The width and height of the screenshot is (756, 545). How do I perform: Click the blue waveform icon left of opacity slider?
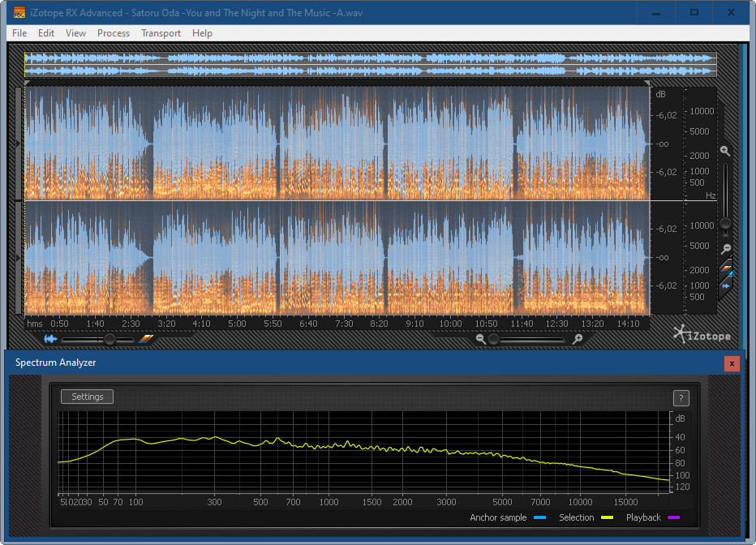[51, 340]
